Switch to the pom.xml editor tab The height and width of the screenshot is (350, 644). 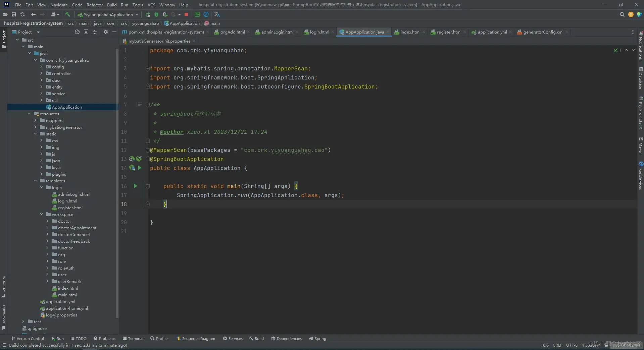[x=166, y=32]
